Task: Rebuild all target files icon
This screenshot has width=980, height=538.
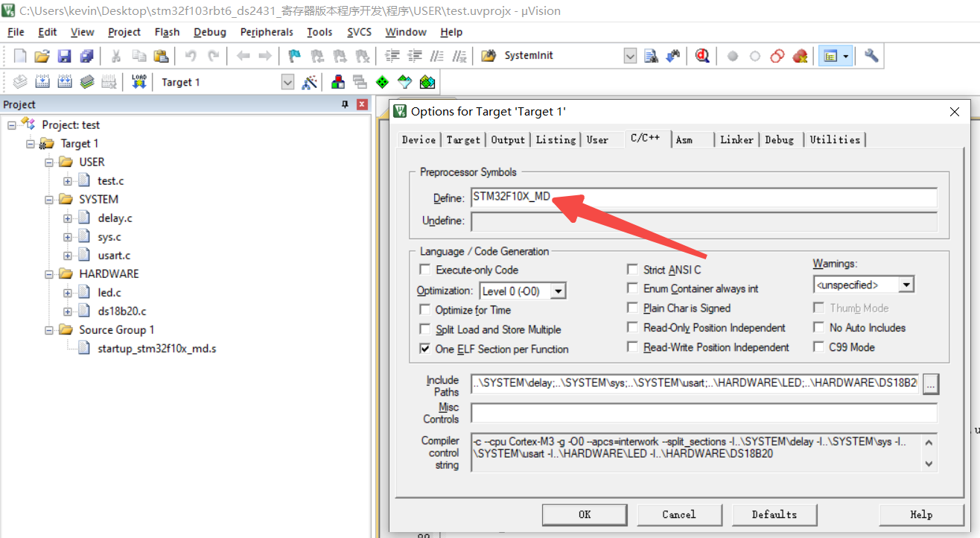Action: [65, 82]
